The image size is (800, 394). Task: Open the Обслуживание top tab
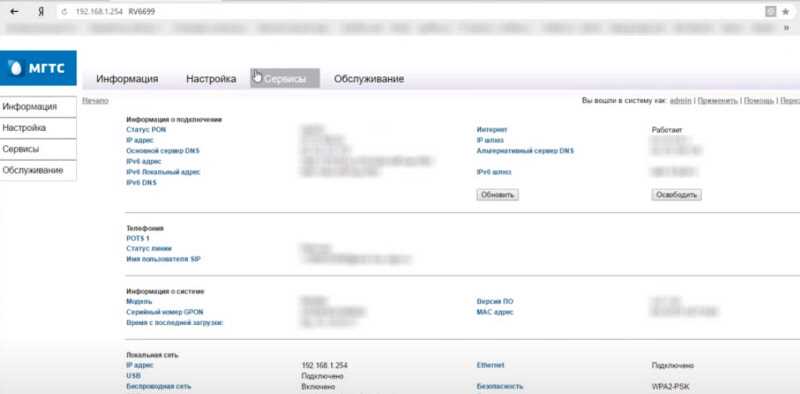coord(369,79)
